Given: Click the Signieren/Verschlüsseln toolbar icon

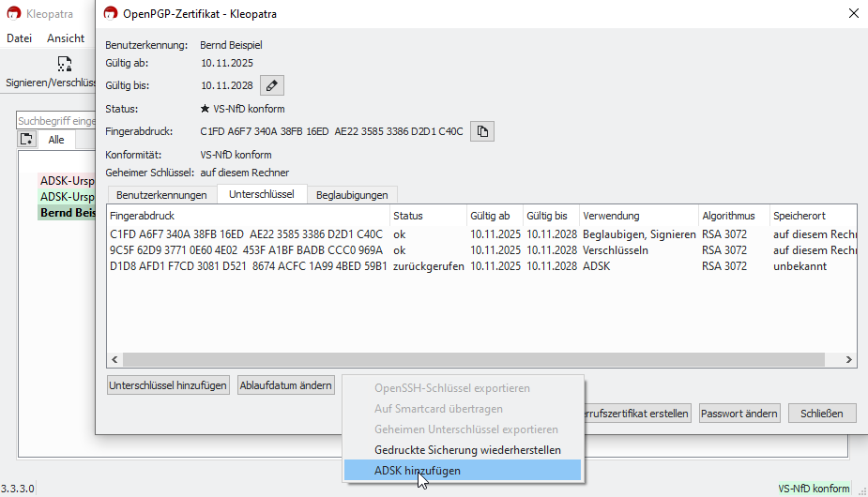Looking at the screenshot, I should (64, 64).
